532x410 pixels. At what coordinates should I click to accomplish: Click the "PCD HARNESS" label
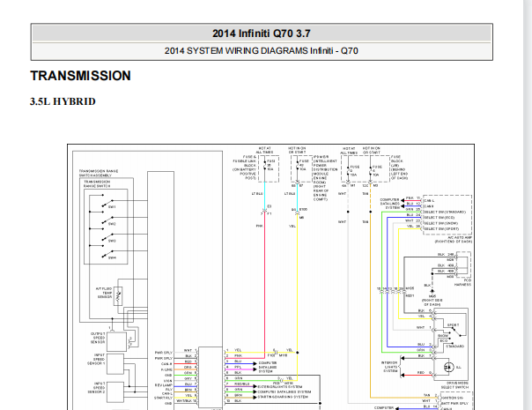pos(463,282)
